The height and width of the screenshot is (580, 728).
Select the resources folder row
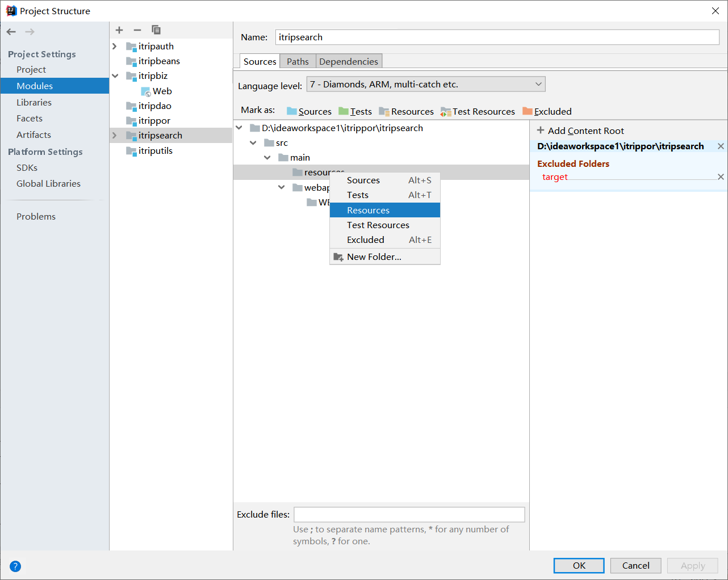(381, 172)
